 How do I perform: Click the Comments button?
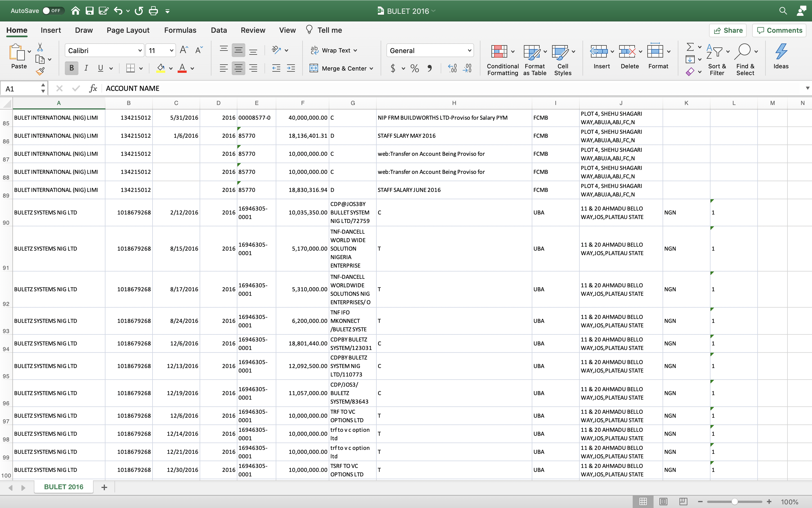(779, 30)
